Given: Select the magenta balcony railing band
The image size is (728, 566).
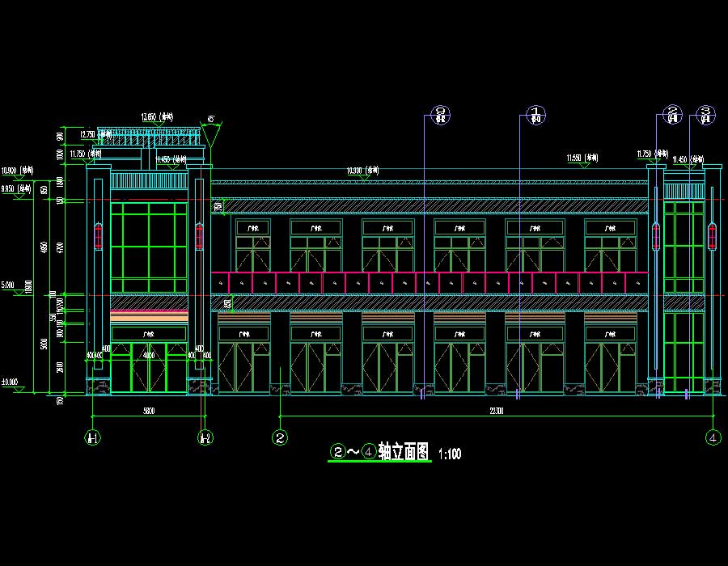Looking at the screenshot, I should point(430,283).
